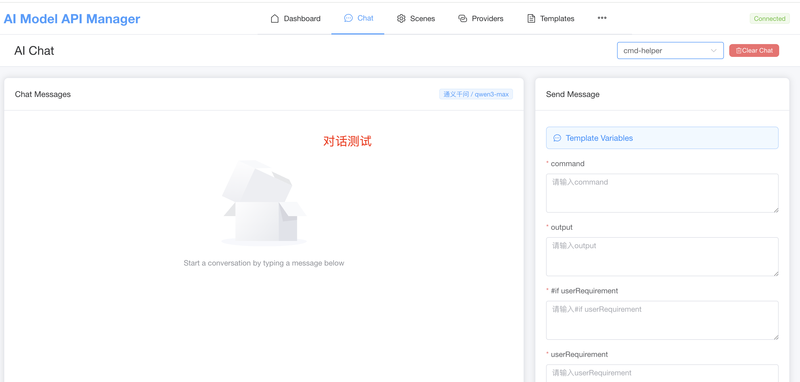Focus the output text area

click(x=662, y=257)
